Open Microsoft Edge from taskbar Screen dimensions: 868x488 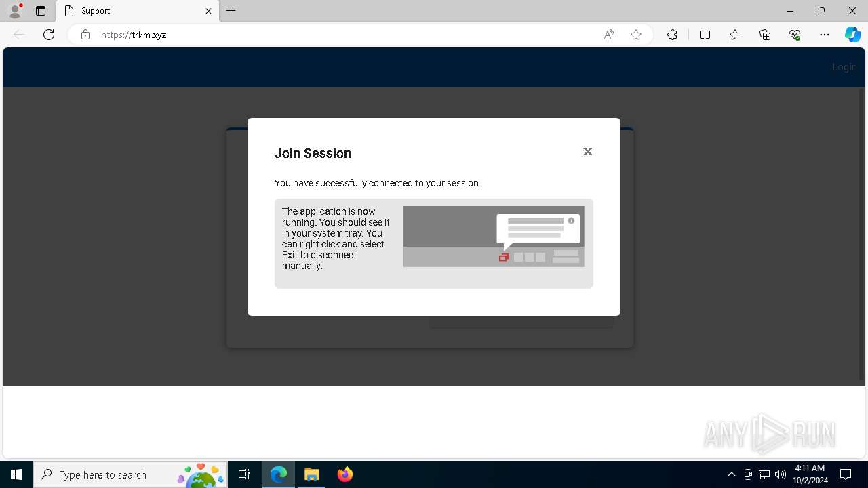click(279, 474)
